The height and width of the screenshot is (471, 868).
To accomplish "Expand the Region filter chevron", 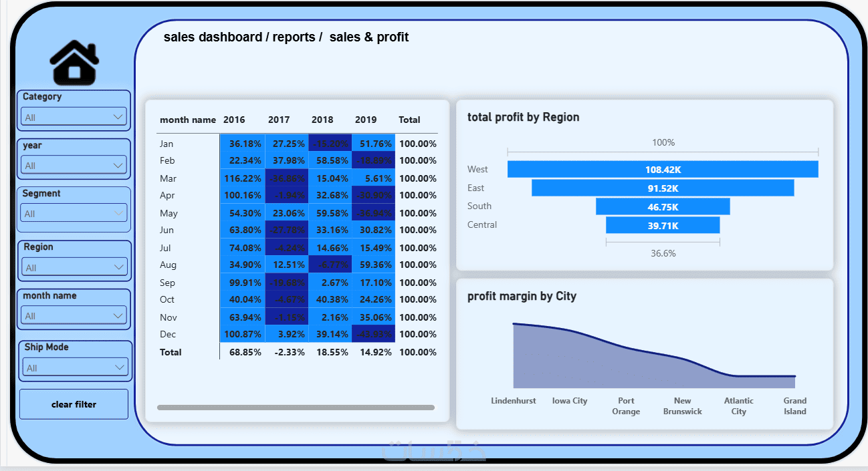I will pyautogui.click(x=119, y=267).
